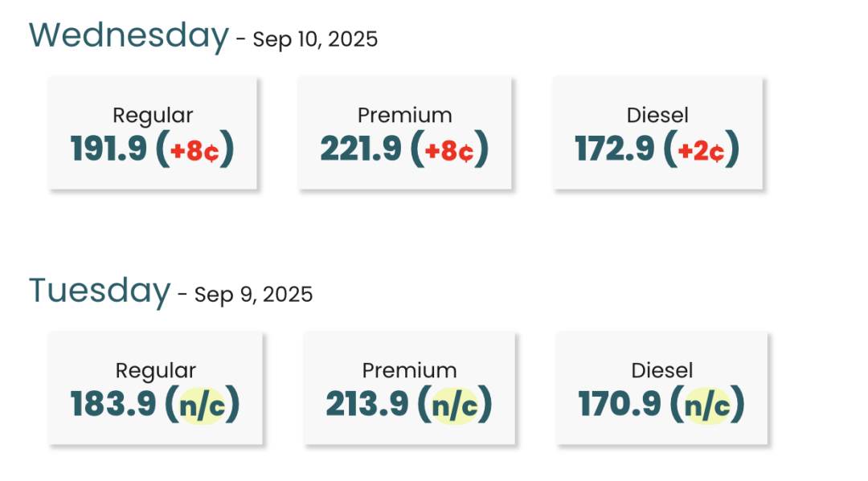Screen dimensions: 868x481
Task: Select Wednesday's Premium price card
Action: click(404, 133)
